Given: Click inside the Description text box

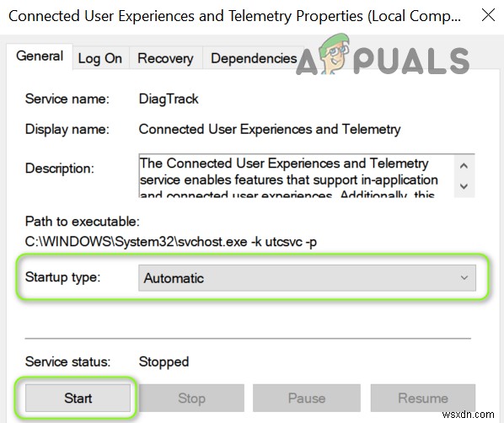Looking at the screenshot, I should point(297,176).
